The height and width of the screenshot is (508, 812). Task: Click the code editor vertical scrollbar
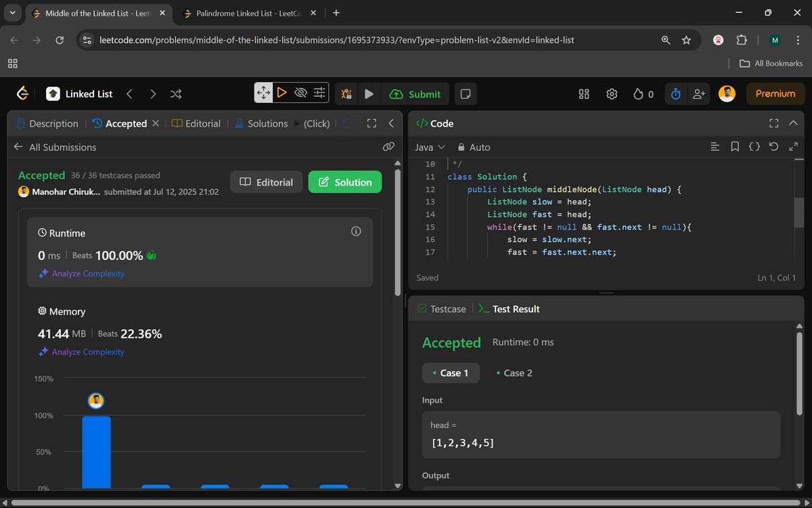coord(798,213)
